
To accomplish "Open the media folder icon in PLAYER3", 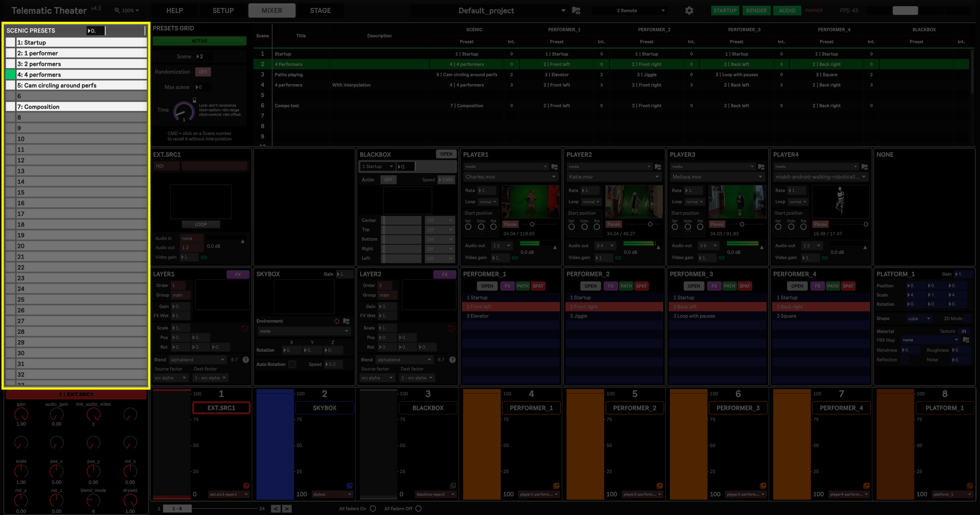I will [x=761, y=167].
